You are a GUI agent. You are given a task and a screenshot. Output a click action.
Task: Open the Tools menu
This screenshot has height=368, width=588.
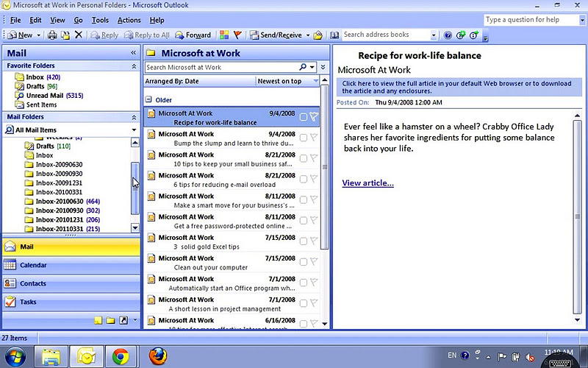click(x=100, y=21)
